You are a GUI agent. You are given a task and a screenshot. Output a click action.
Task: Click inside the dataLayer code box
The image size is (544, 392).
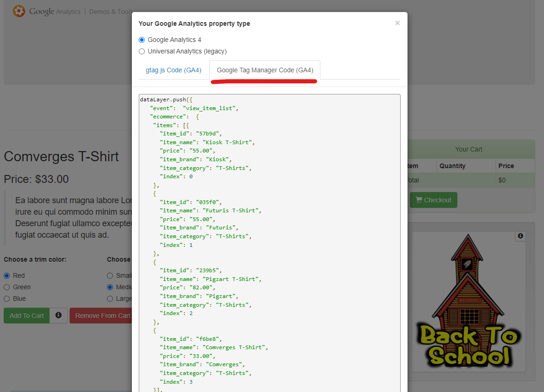tap(270, 243)
